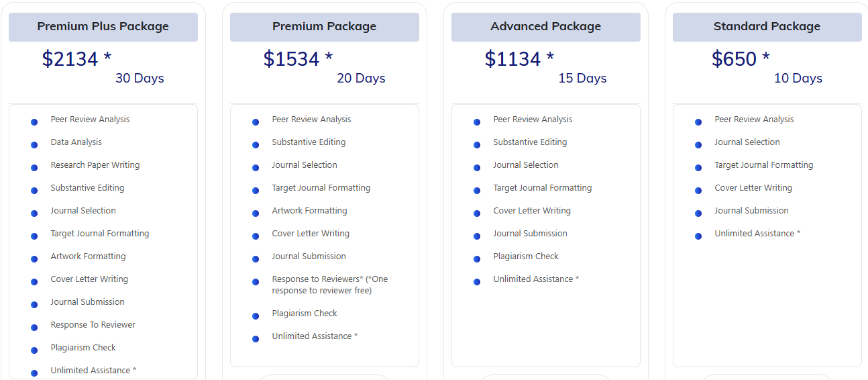Viewport: 868px width, 380px height.
Task: Click the Premium Plus Package header
Action: pyautogui.click(x=103, y=27)
